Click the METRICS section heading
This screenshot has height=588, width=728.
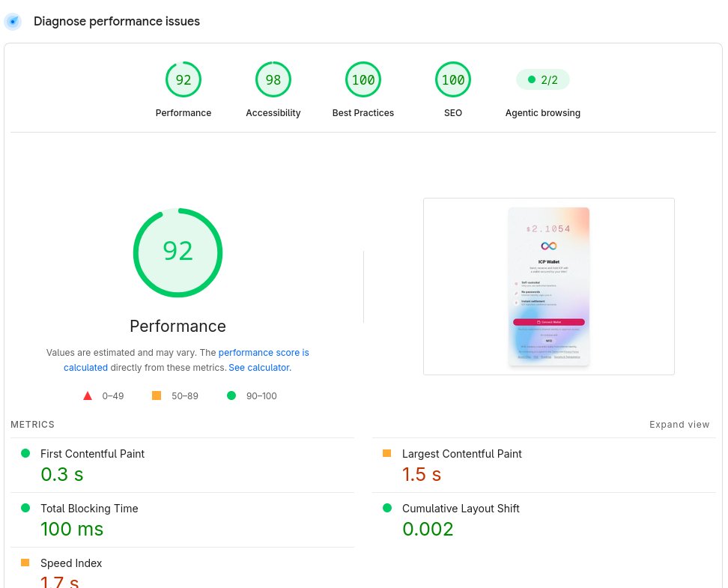click(32, 425)
